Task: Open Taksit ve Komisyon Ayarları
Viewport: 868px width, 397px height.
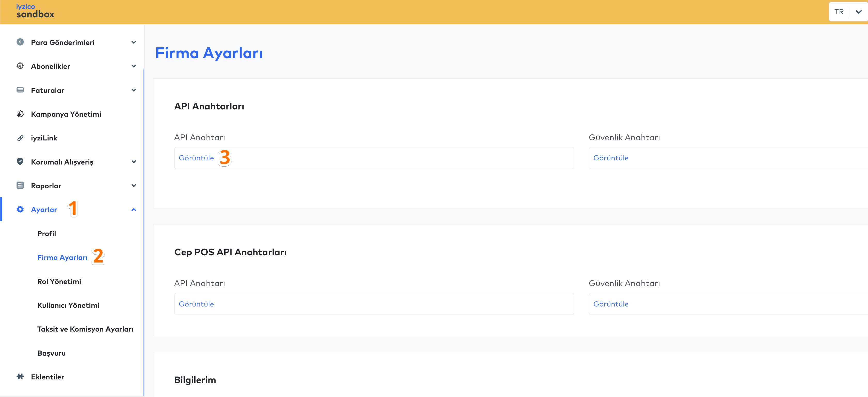Action: (x=85, y=329)
